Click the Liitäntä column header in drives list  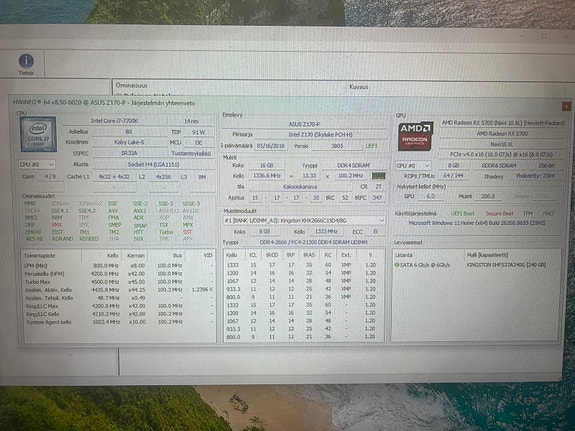pos(403,255)
